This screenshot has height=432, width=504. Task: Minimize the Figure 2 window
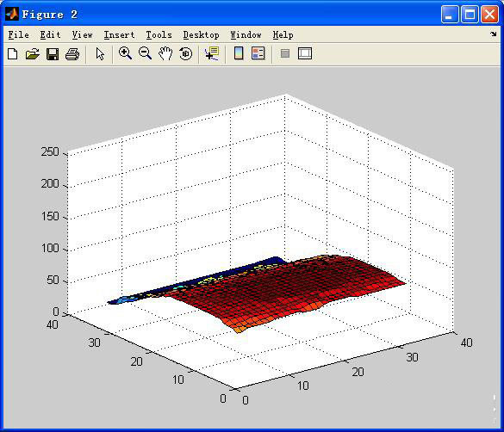coord(450,15)
